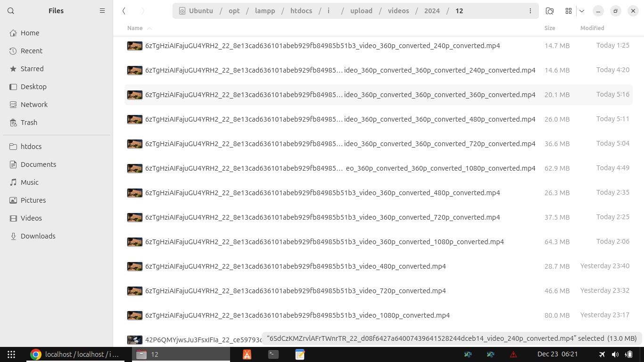Viewport: 644px width, 362px height.
Task: Click the battery tray icon
Action: click(629, 354)
